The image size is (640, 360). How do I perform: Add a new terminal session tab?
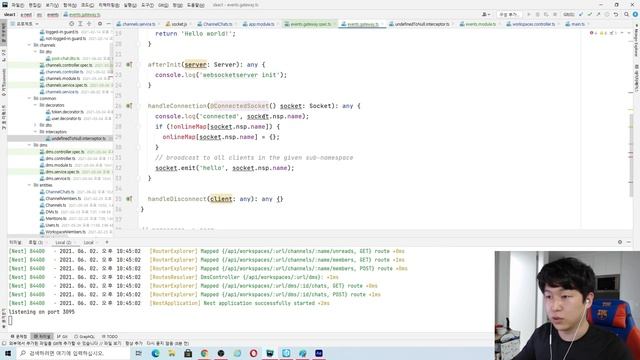point(107,242)
